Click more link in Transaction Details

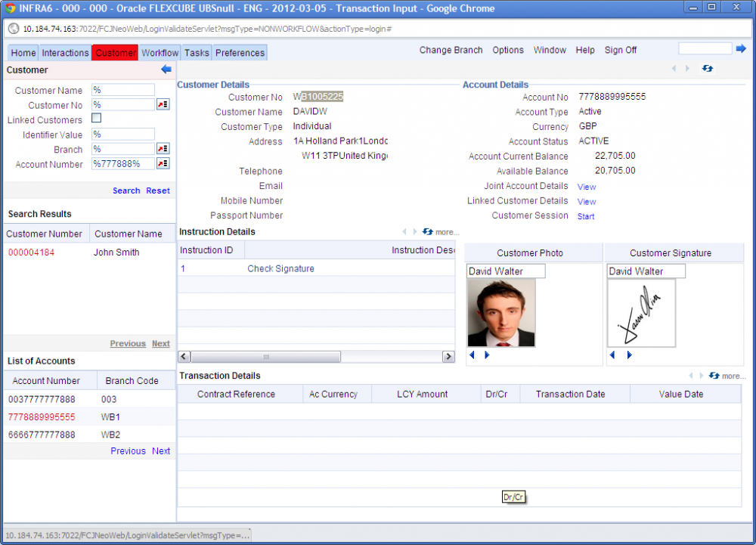click(733, 376)
